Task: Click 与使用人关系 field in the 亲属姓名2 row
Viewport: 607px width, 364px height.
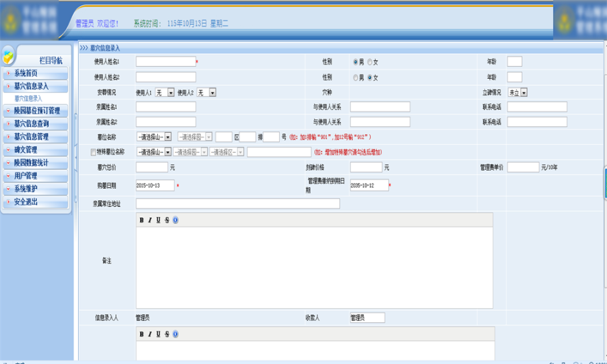Action: [x=380, y=122]
